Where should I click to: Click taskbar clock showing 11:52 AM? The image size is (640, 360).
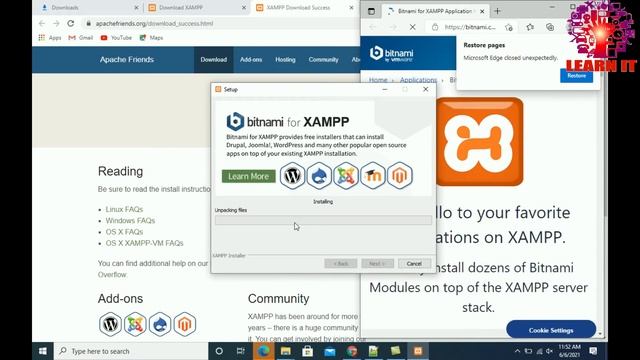tap(569, 351)
